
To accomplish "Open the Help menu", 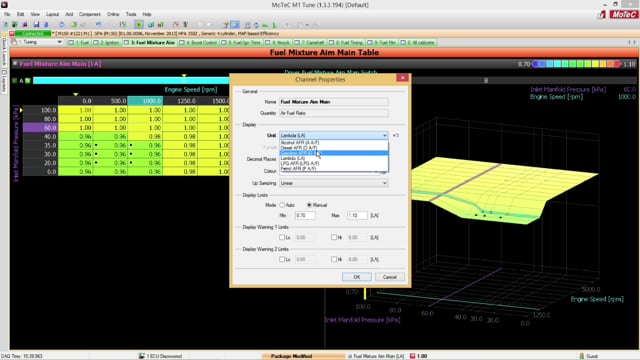I will tap(147, 14).
